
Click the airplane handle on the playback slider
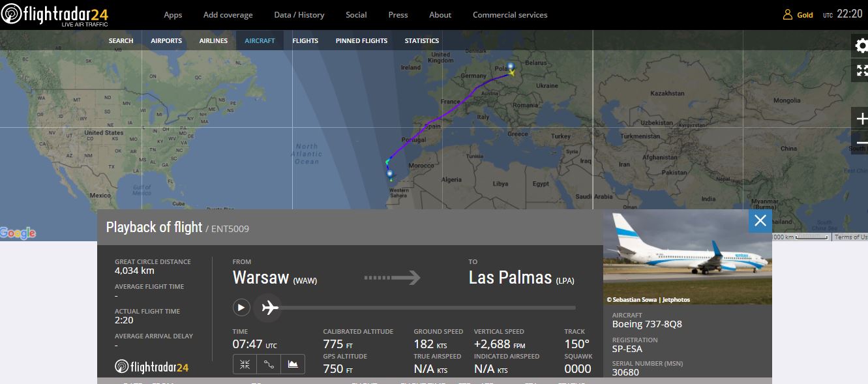269,308
